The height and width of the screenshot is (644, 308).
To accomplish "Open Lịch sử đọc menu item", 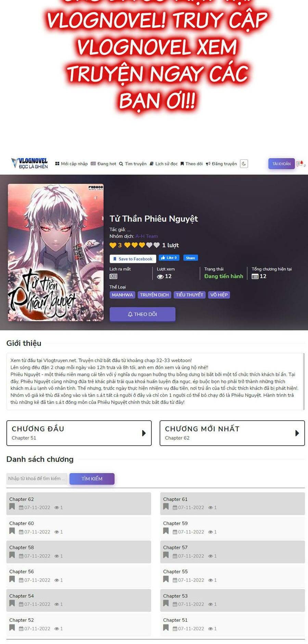I will 164,164.
